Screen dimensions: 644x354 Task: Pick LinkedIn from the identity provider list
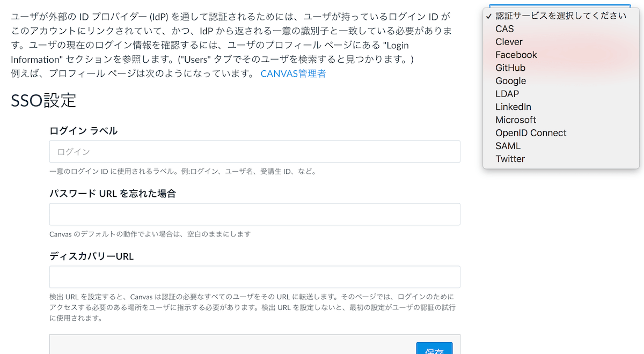513,107
